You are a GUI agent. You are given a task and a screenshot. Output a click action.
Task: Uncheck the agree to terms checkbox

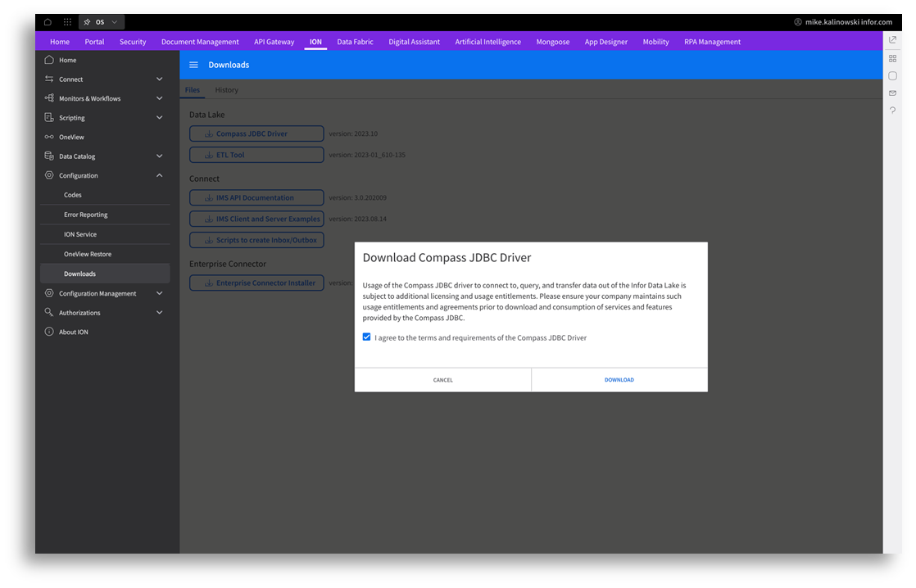click(366, 337)
